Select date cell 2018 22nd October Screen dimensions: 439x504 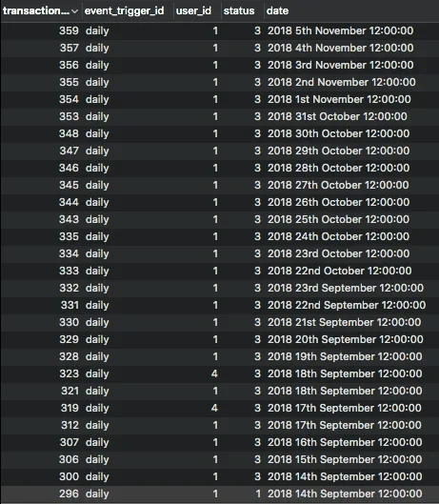coord(340,271)
